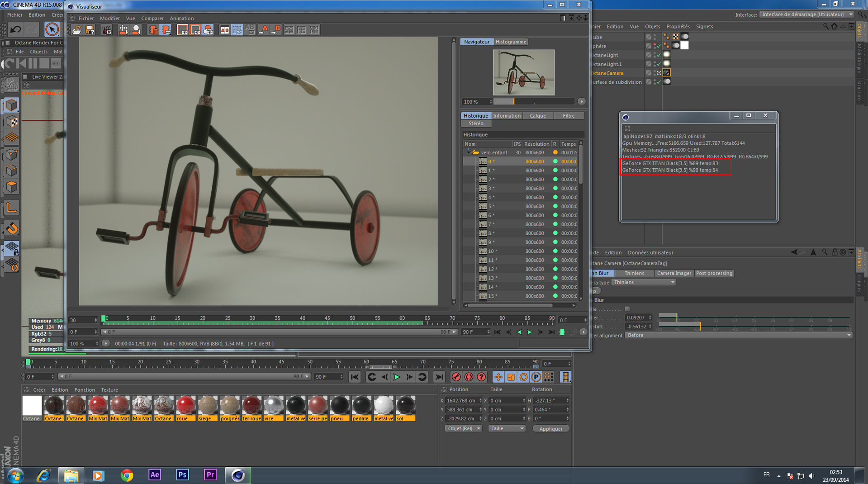Click the Appliquer button
This screenshot has width=868, height=484.
coord(550,428)
